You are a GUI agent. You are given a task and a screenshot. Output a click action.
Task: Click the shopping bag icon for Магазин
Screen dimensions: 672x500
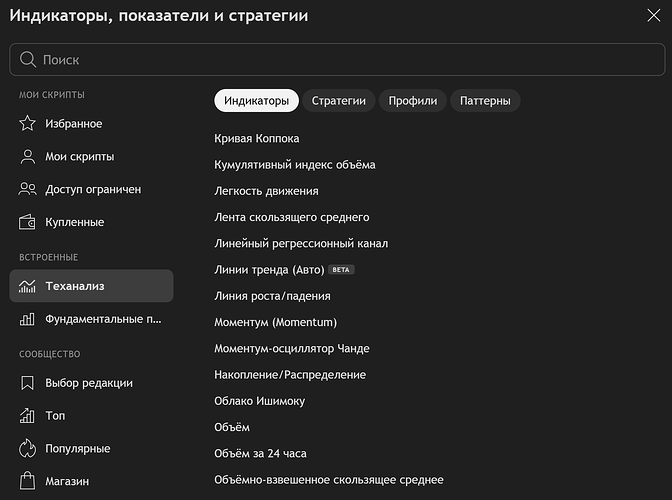(x=28, y=481)
